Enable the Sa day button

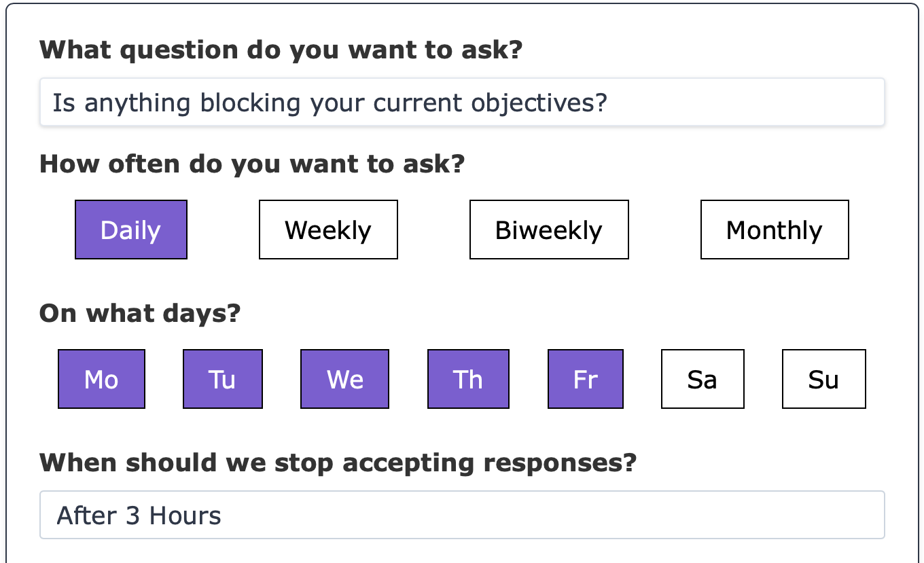click(x=703, y=379)
